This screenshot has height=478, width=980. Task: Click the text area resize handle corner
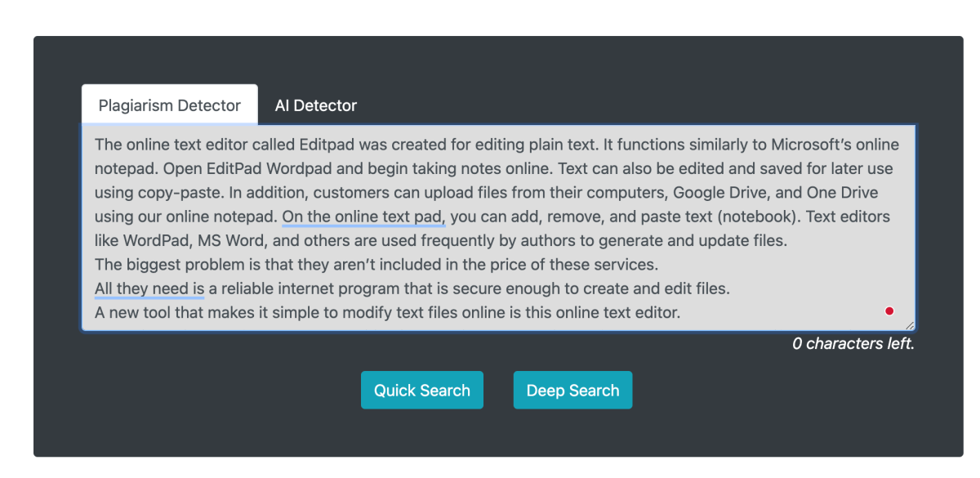(910, 324)
